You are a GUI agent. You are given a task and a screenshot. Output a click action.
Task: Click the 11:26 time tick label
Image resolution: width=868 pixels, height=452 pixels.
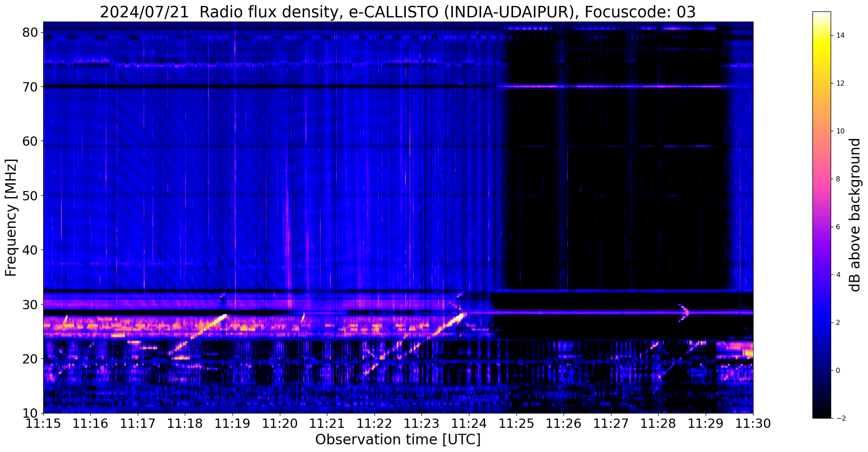(564, 423)
